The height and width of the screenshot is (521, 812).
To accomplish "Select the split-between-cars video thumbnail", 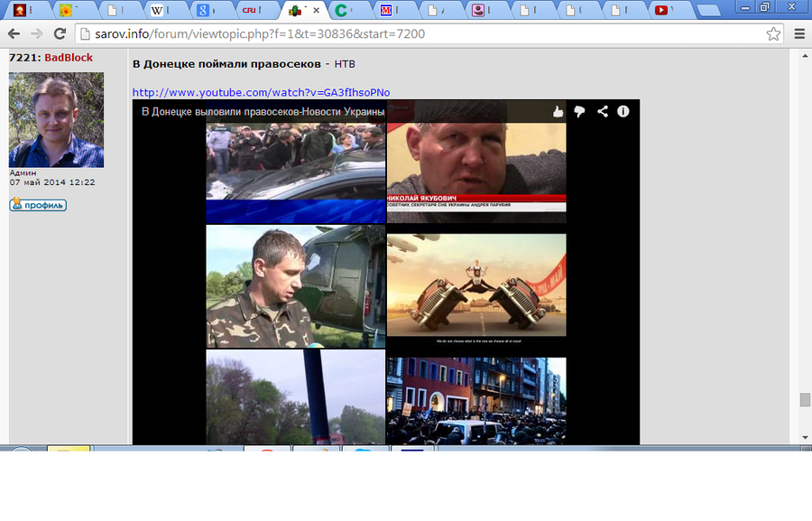I will tap(476, 285).
